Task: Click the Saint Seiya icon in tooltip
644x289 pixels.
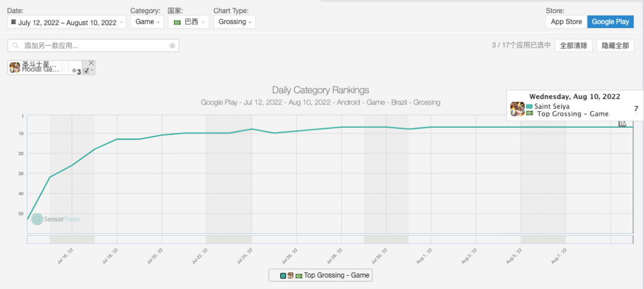Action: pos(518,109)
